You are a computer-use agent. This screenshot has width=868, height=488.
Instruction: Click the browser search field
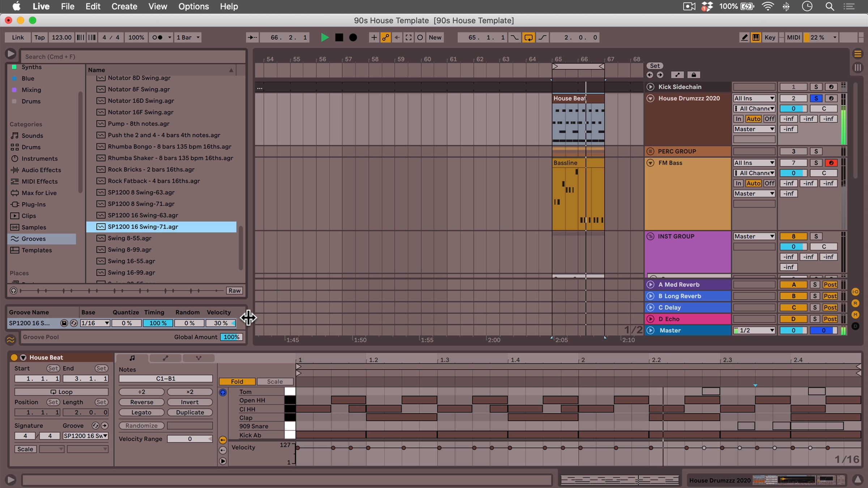pyautogui.click(x=132, y=57)
